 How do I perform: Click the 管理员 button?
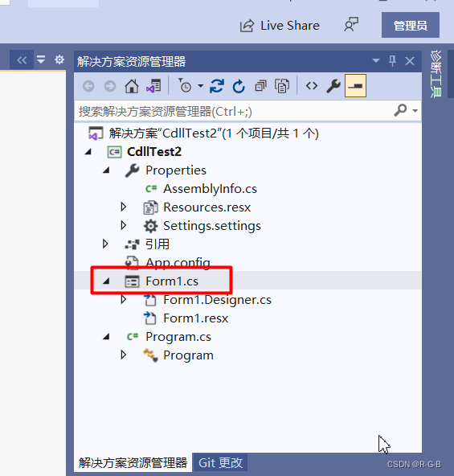(411, 25)
